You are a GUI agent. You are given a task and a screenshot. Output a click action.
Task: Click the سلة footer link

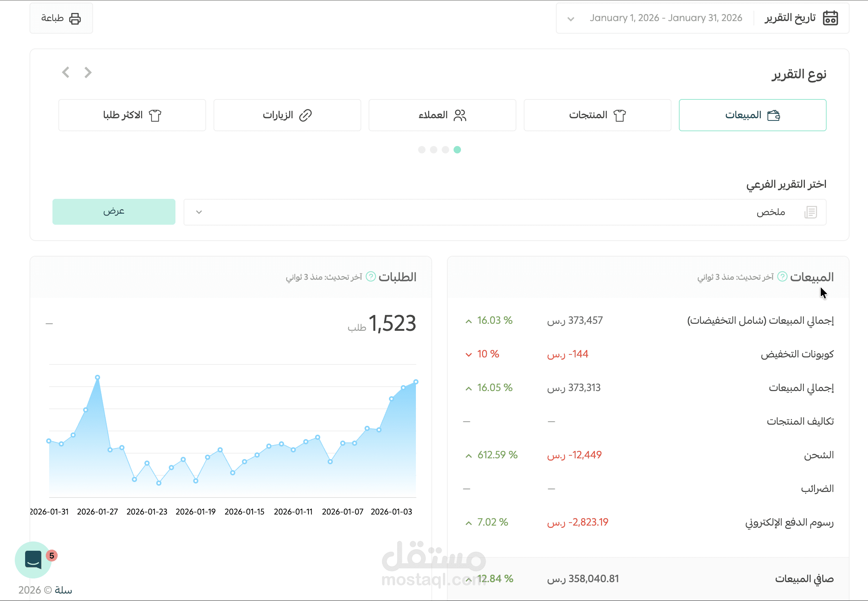(x=63, y=590)
